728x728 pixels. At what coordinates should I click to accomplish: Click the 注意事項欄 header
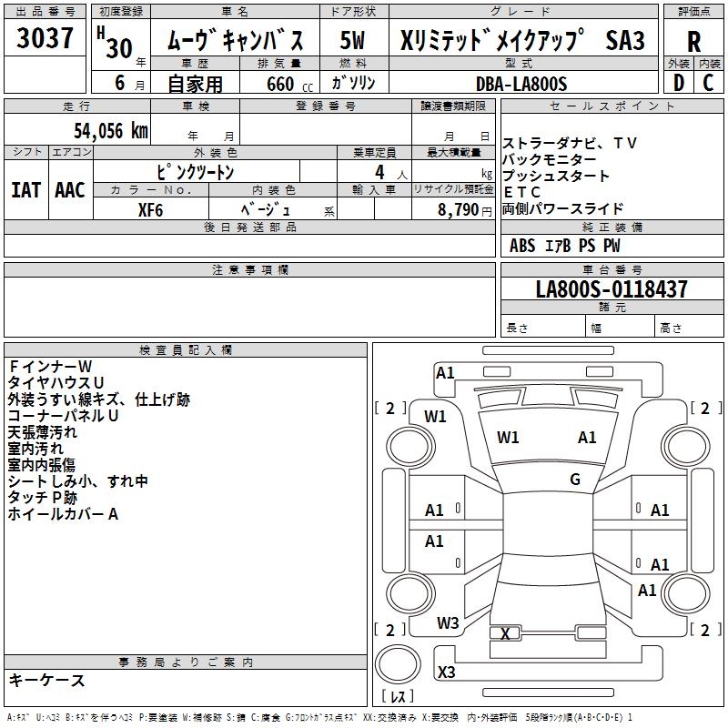249,269
